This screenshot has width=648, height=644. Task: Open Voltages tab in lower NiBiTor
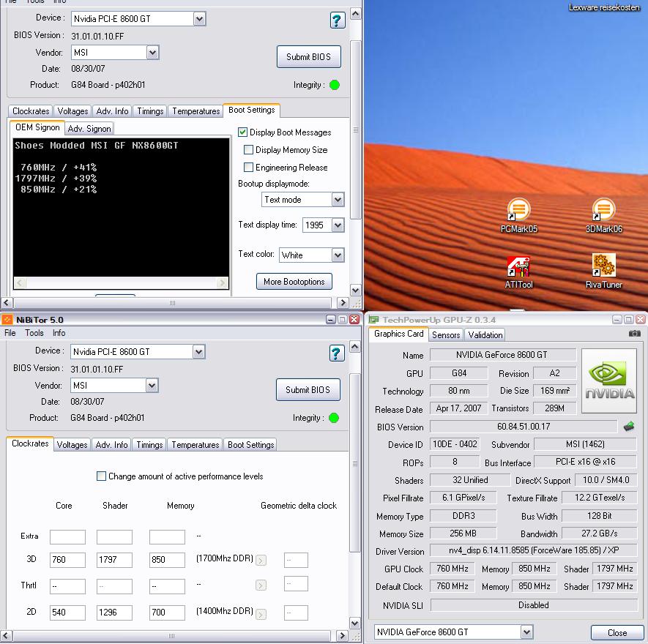(x=72, y=444)
